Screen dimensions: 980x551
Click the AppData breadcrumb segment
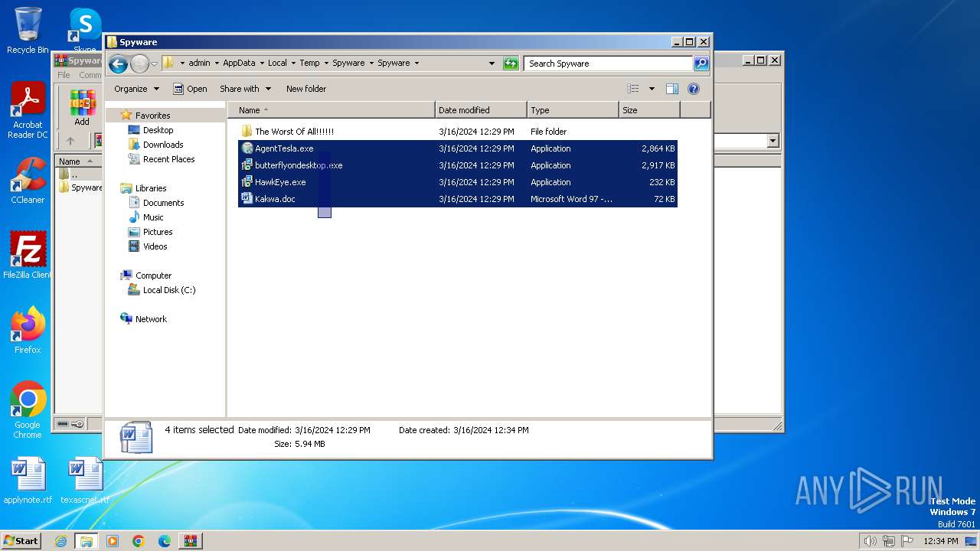[239, 64]
